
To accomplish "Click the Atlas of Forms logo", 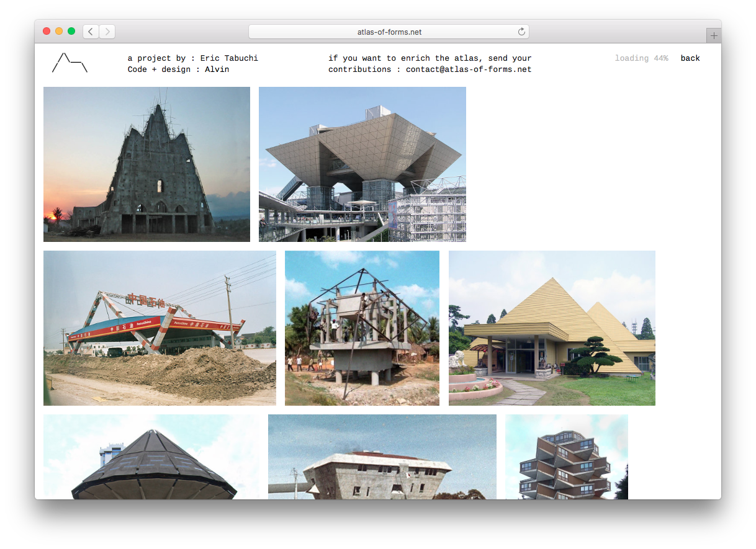I will [x=70, y=63].
